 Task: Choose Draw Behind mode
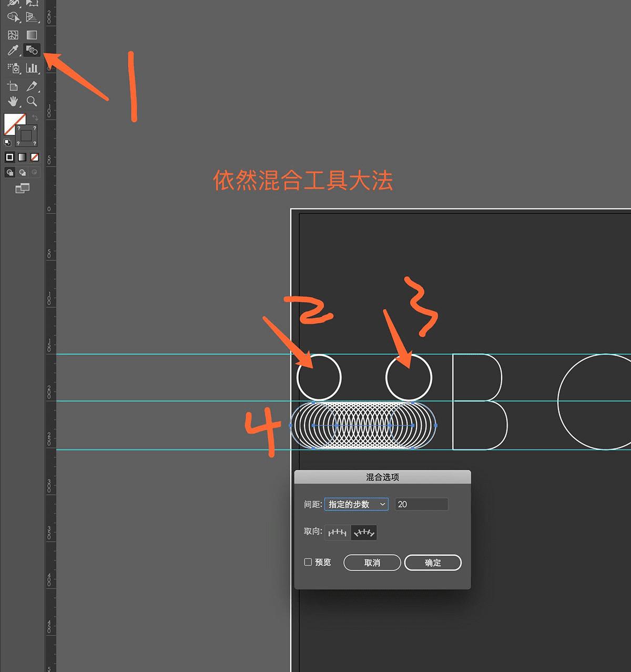point(22,172)
